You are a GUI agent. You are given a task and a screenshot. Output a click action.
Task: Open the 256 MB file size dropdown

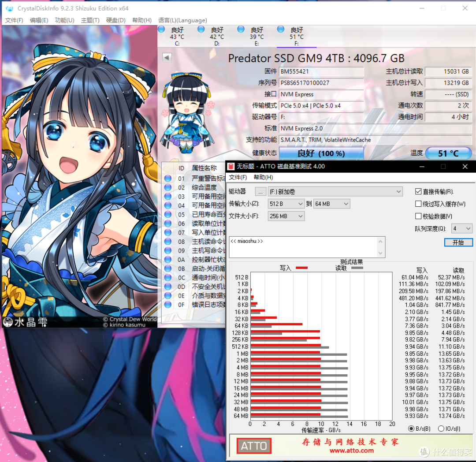pos(286,216)
